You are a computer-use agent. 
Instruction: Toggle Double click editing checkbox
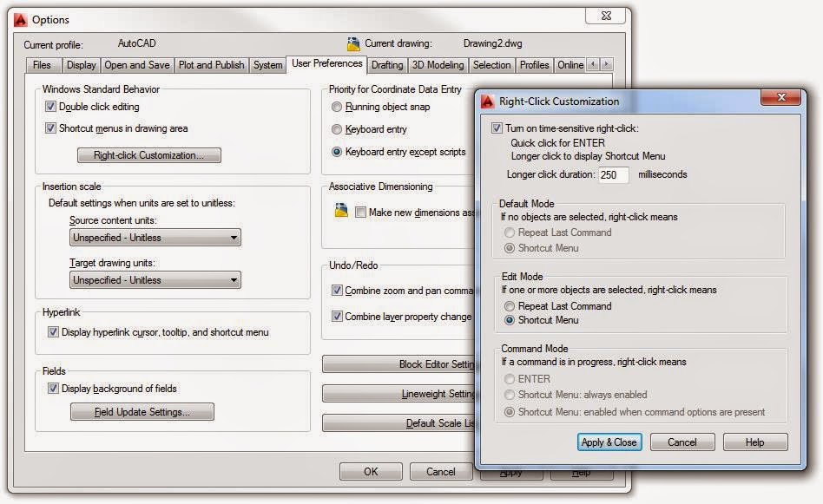click(x=50, y=107)
